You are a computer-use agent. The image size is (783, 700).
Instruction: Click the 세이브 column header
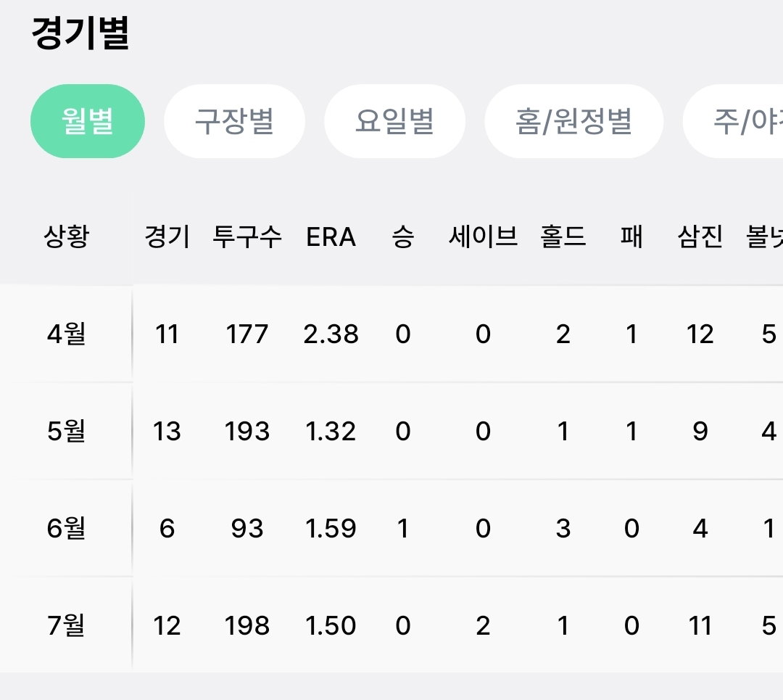tap(483, 236)
